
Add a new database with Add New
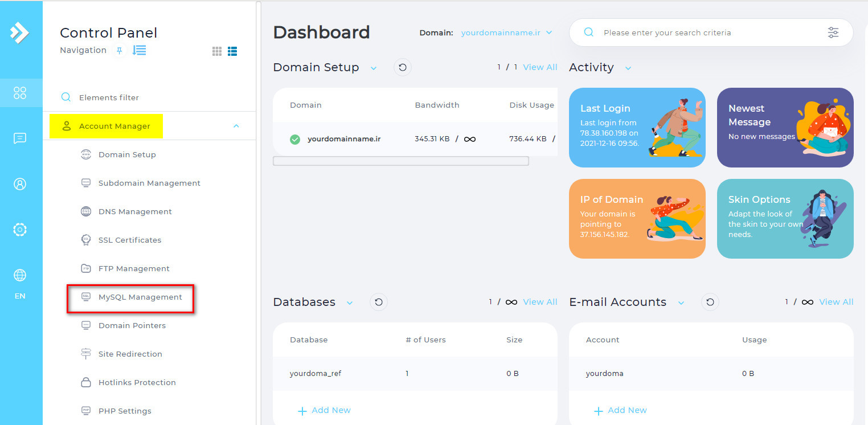[x=324, y=410]
